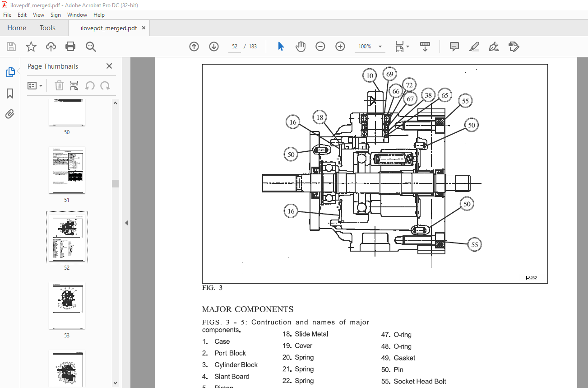Click the scrolling mode keyboard icon
Image resolution: width=588 pixels, height=388 pixels.
click(x=425, y=47)
